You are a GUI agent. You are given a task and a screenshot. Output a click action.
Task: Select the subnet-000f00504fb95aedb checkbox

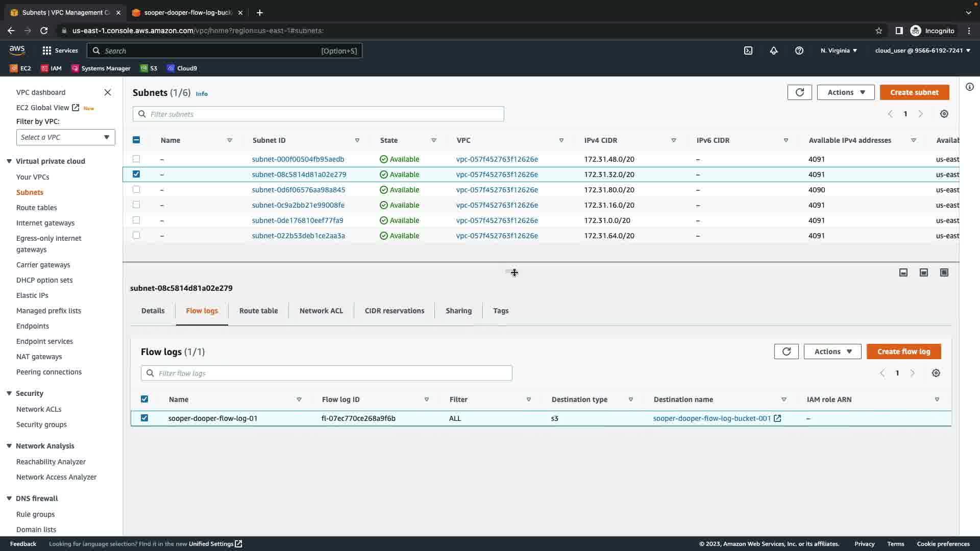pyautogui.click(x=136, y=159)
